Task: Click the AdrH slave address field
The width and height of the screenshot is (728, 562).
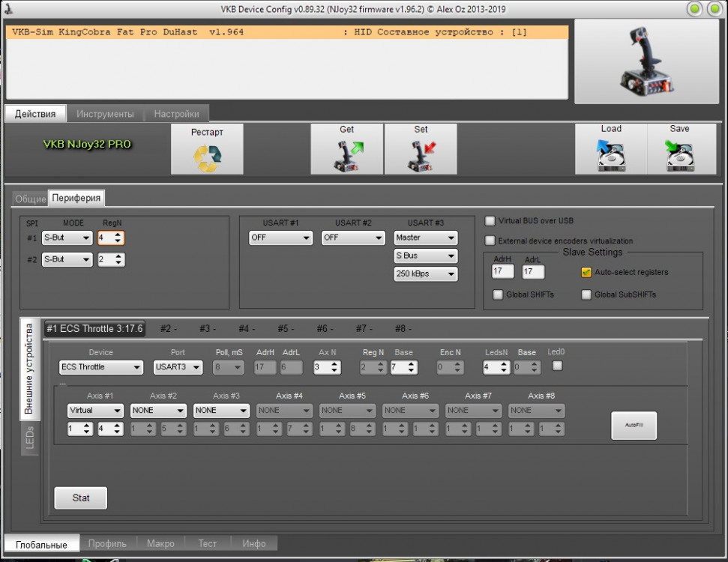Action: pos(502,271)
